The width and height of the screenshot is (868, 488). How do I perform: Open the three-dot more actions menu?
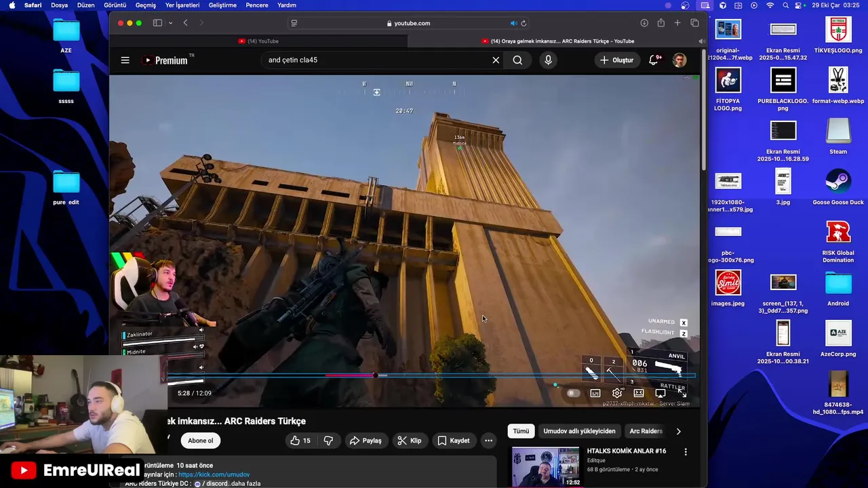click(x=488, y=441)
